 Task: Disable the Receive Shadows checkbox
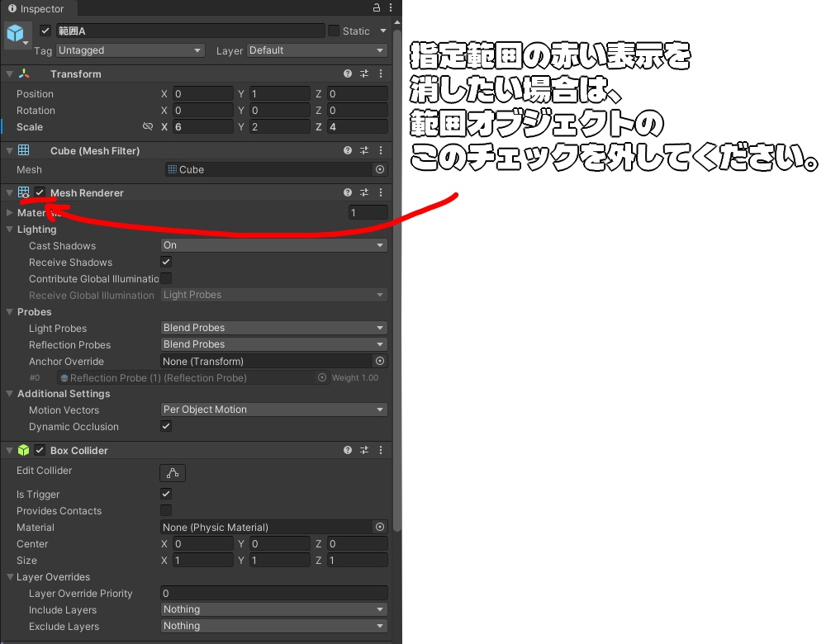point(165,262)
